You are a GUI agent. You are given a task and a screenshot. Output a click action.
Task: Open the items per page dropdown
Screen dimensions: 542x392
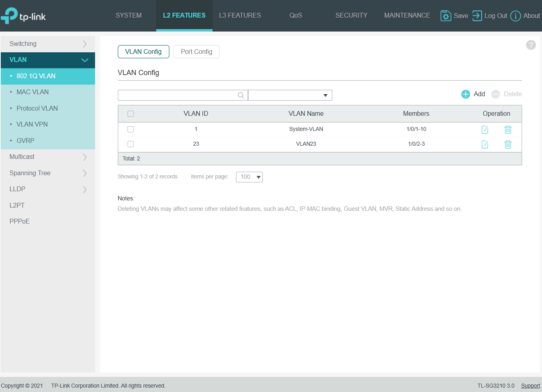249,177
